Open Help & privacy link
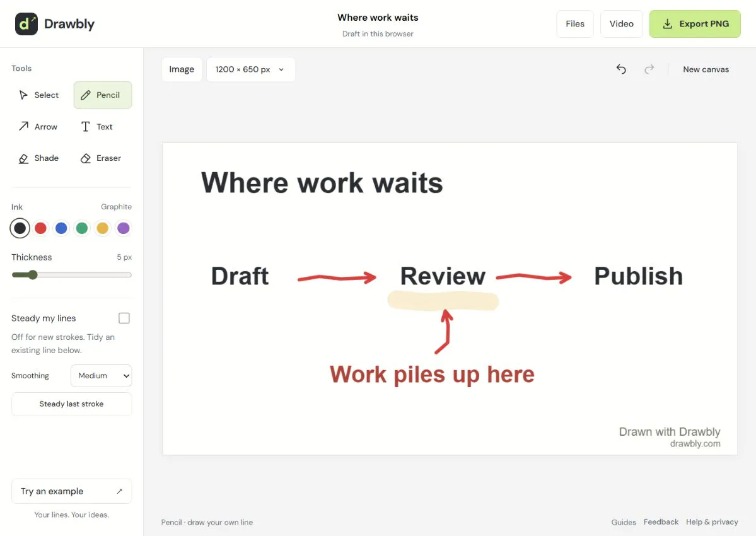756x536 pixels. point(712,522)
